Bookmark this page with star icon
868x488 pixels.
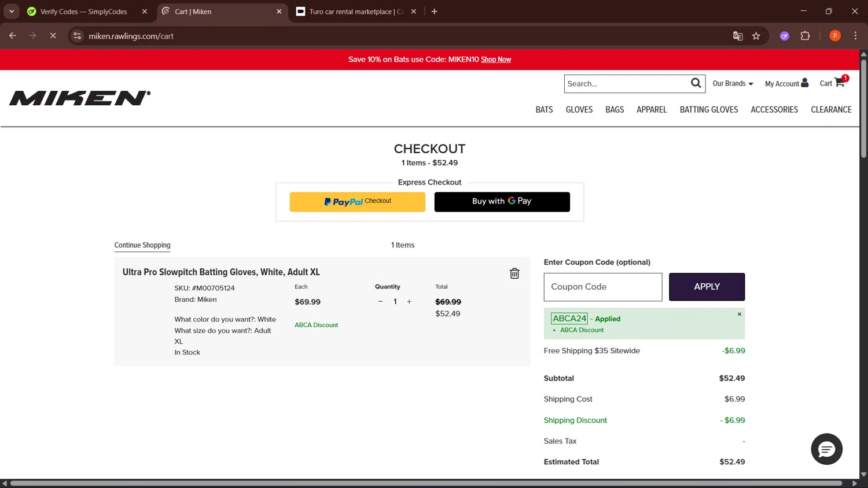pos(756,36)
